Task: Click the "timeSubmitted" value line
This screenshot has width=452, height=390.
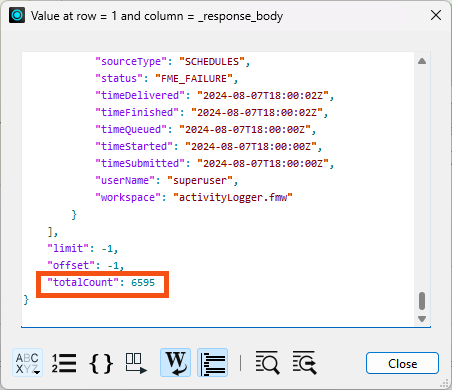Action: click(x=214, y=164)
